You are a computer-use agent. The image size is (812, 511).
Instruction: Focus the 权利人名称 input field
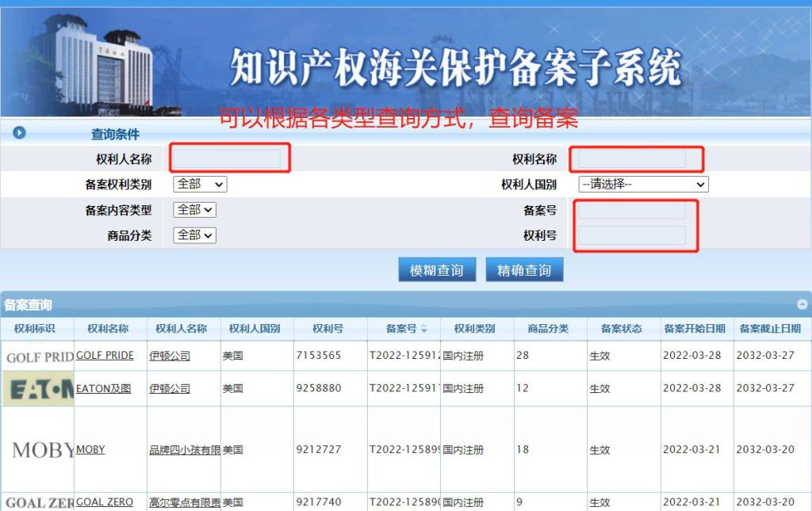pos(227,159)
